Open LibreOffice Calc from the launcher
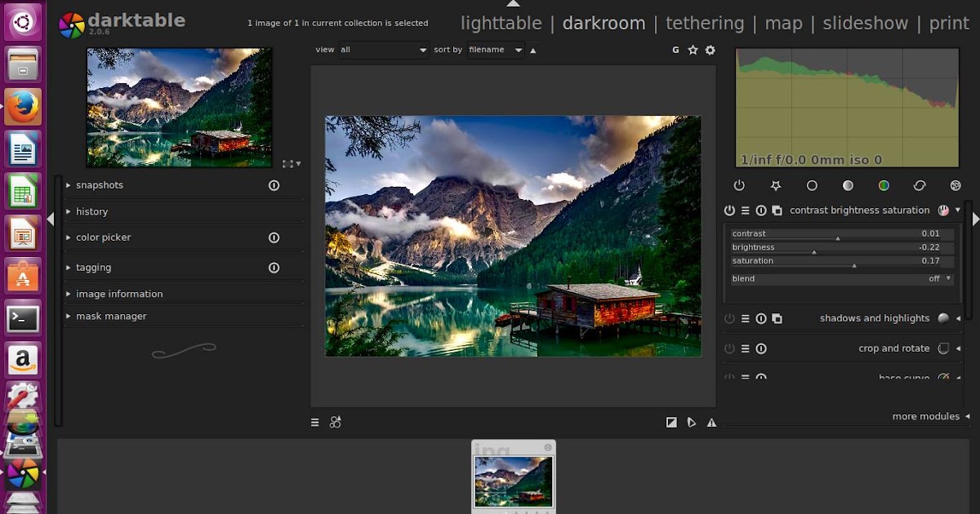This screenshot has width=980, height=514. click(x=23, y=192)
